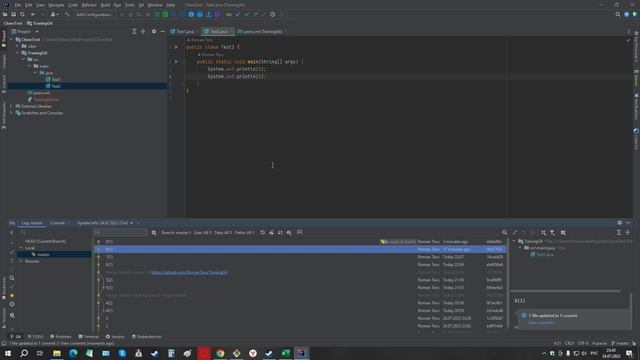Screen dimensions: 640x360
Task: Open File Explorer from taskbar
Action: click(x=57, y=353)
